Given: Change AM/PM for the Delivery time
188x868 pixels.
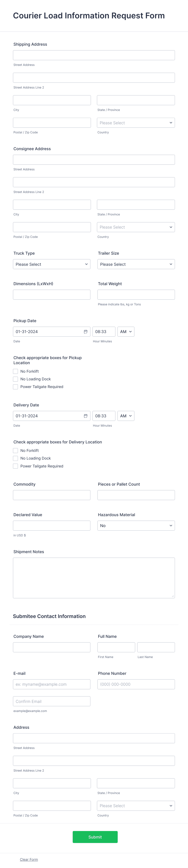Looking at the screenshot, I should tap(126, 416).
